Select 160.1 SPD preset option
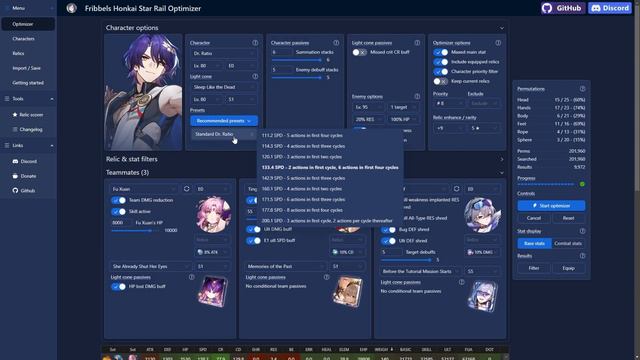The image size is (640, 360). [x=330, y=189]
